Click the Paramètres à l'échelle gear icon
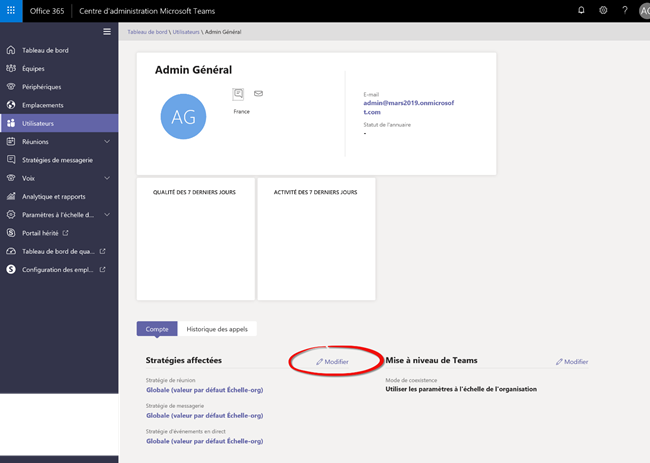The image size is (650, 463). pyautogui.click(x=11, y=214)
